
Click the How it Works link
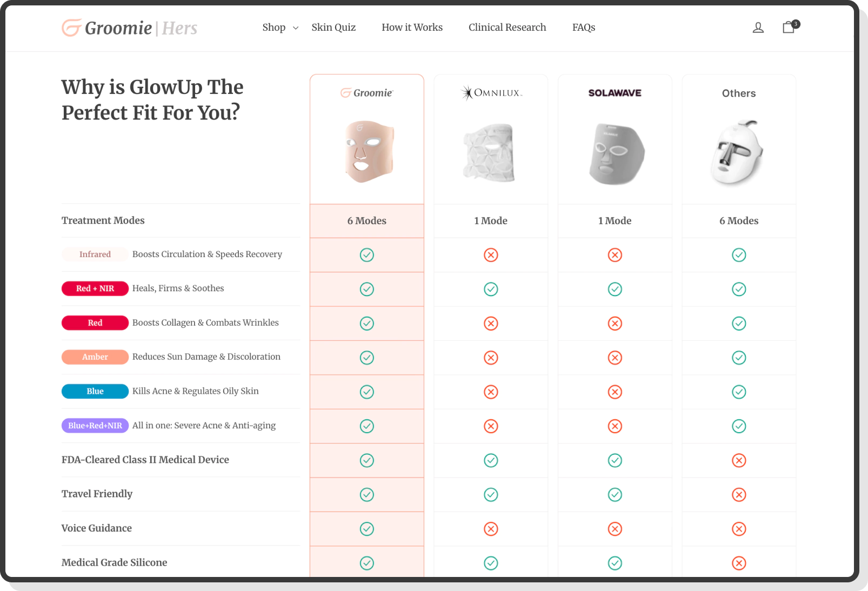[x=412, y=27]
